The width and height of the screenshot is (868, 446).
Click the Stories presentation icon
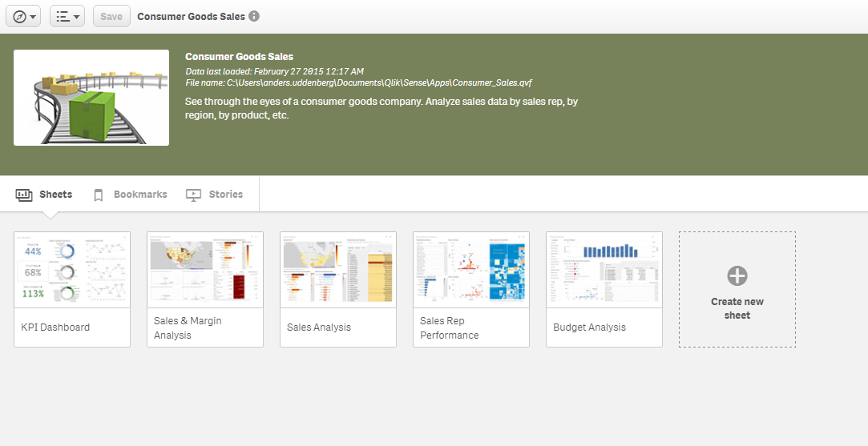pos(193,195)
